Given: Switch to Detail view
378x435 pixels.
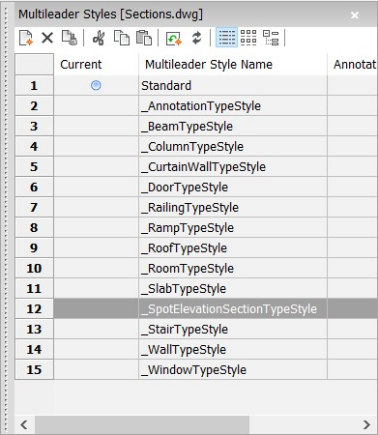Looking at the screenshot, I should 227,37.
